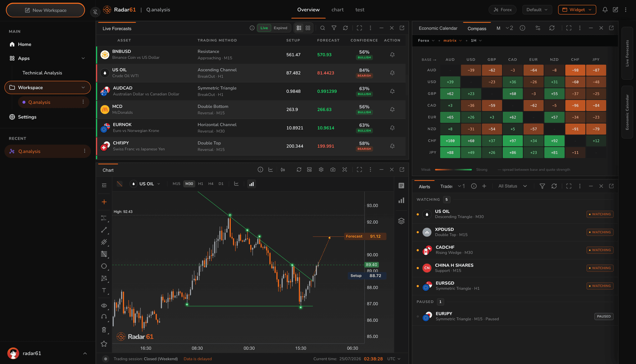The height and width of the screenshot is (364, 636).
Task: Click AUD/CHF -98 matrix cell
Action: click(575, 70)
